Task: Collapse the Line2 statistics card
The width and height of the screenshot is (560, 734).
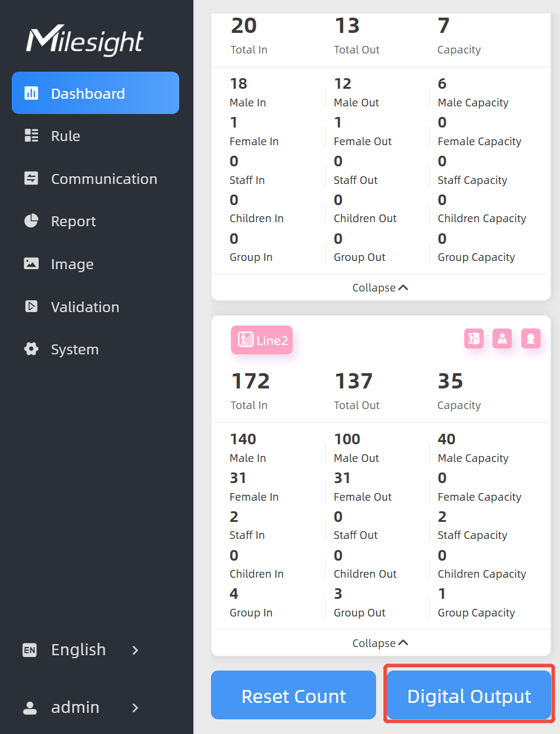Action: point(380,643)
